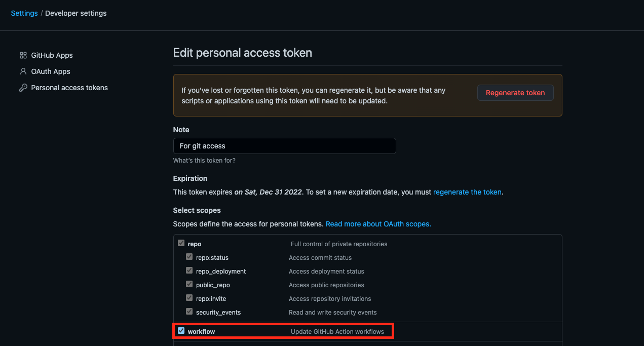Click inside the Note text field
This screenshot has height=346, width=644.
click(284, 146)
